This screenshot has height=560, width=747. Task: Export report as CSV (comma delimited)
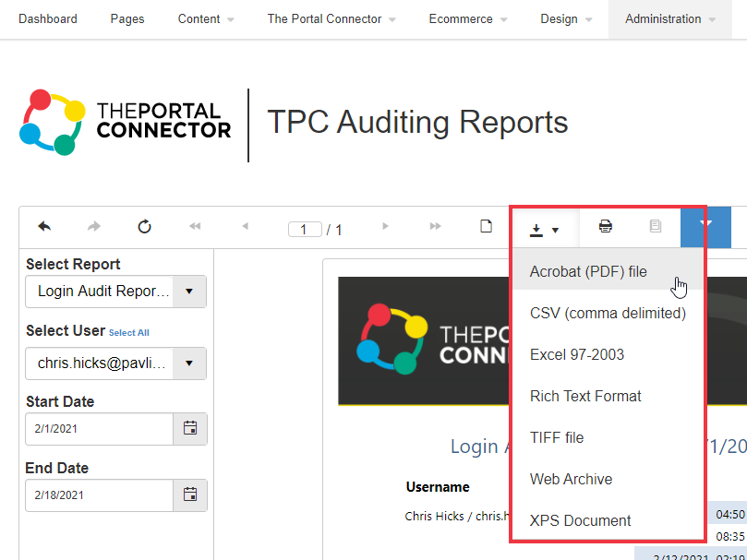(x=608, y=314)
